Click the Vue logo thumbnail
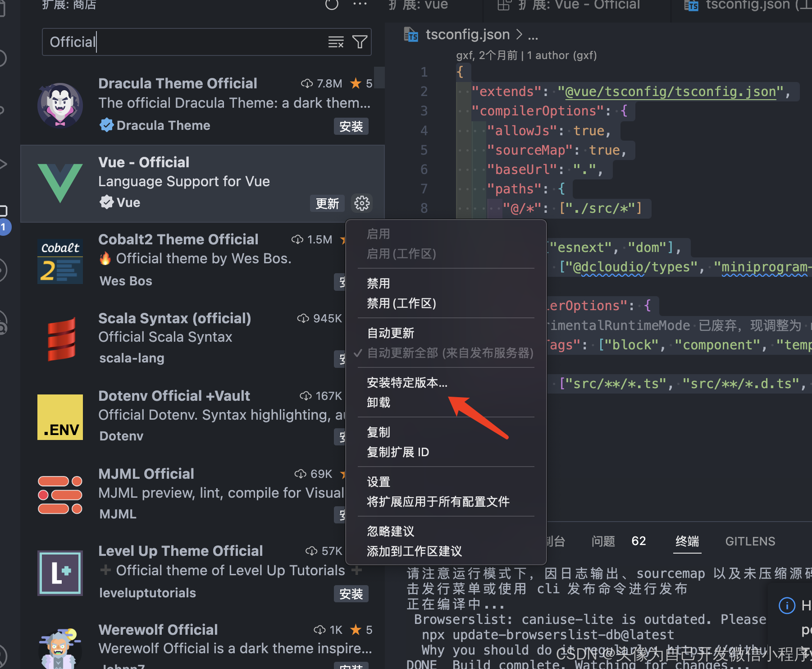 60,183
